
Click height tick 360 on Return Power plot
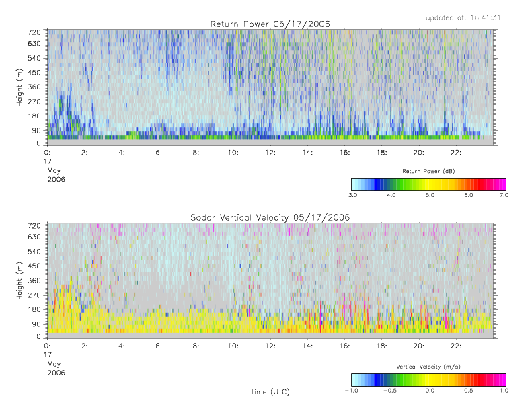(34, 87)
